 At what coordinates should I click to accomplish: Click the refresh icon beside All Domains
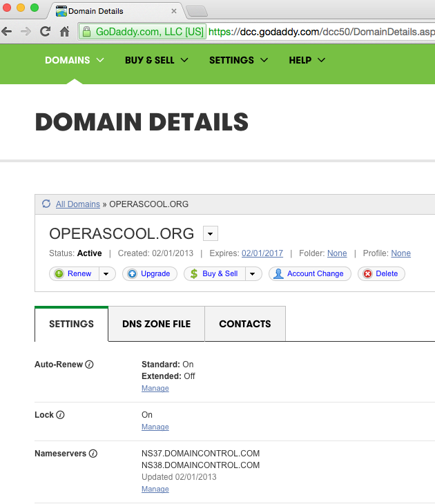pyautogui.click(x=46, y=204)
